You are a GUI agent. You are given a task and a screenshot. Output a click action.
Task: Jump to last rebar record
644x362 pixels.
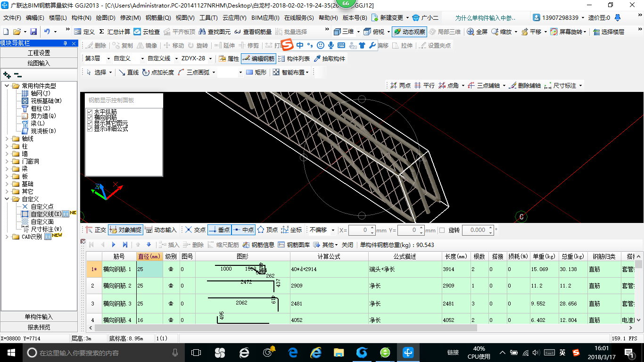coord(125,245)
